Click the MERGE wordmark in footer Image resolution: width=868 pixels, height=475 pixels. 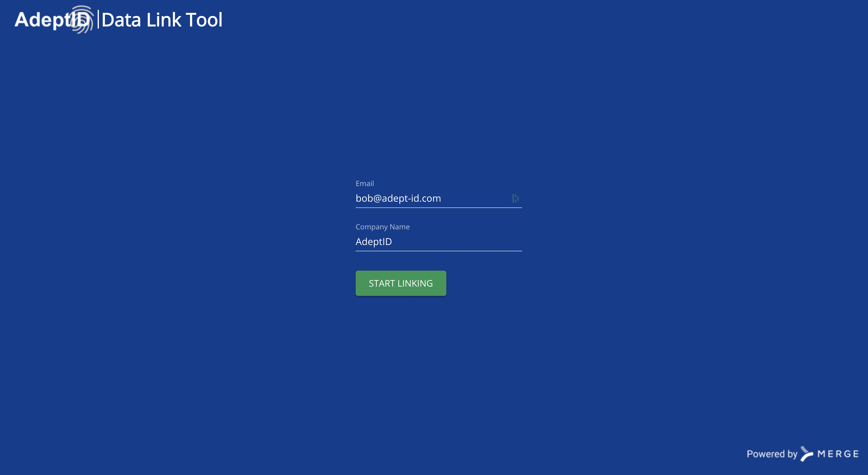tap(838, 454)
